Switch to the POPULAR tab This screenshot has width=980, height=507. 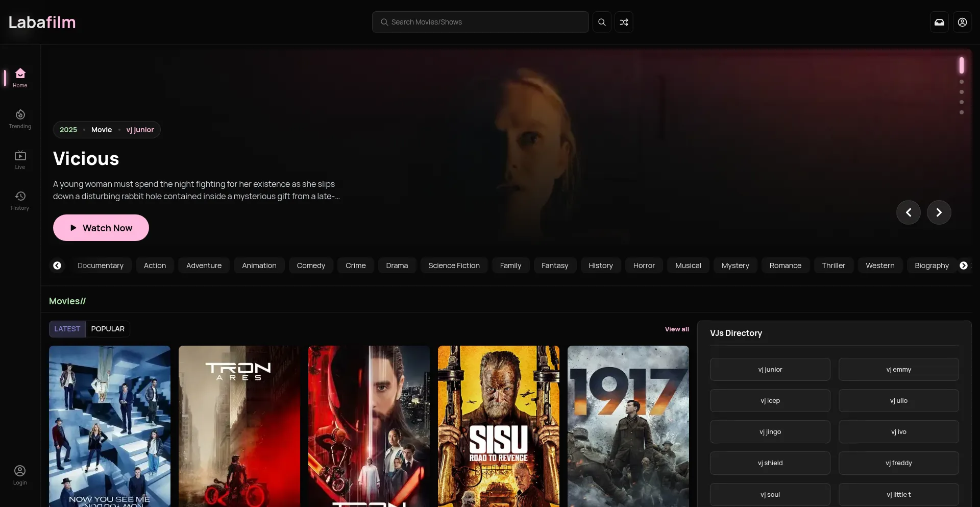pos(107,329)
